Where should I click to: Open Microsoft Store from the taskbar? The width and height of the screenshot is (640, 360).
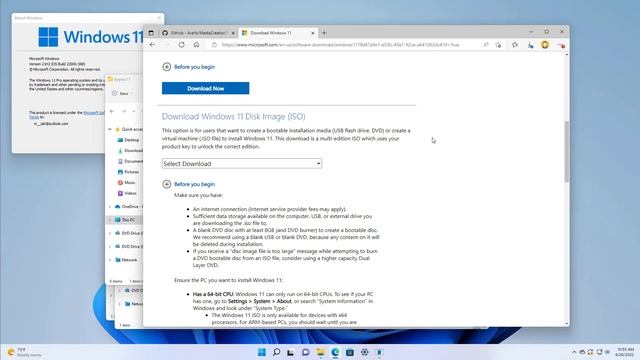[x=350, y=352]
